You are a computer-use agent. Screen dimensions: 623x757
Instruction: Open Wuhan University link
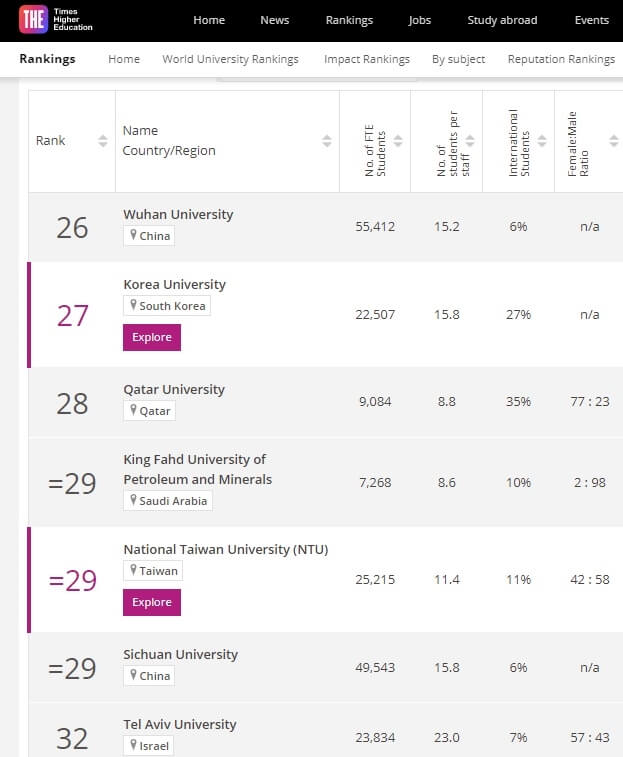[178, 214]
